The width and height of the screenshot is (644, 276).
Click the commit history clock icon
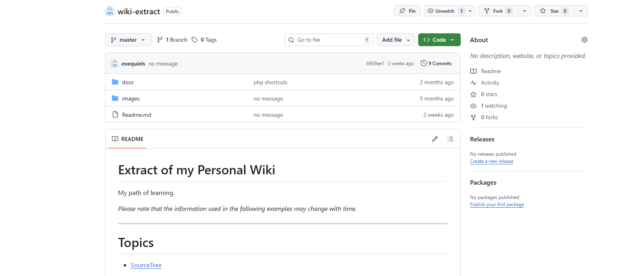(424, 64)
